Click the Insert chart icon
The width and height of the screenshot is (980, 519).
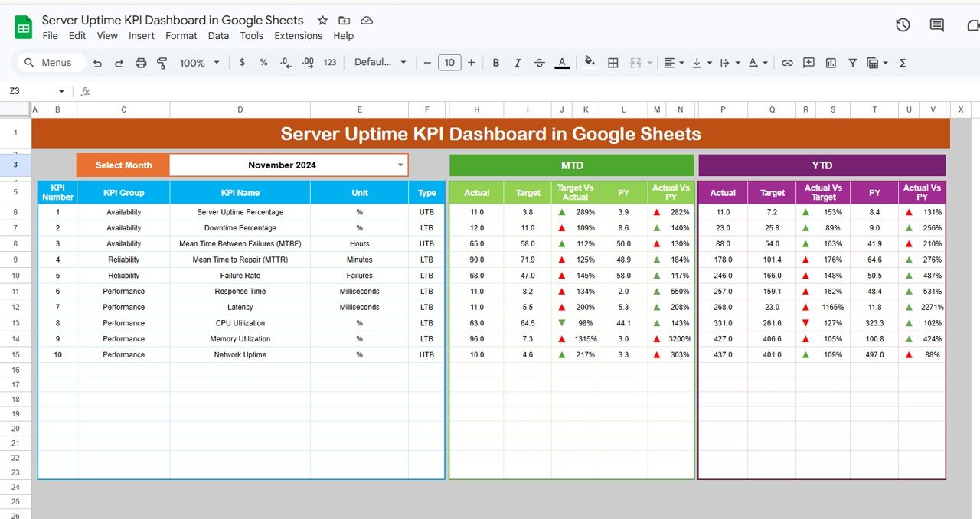point(831,63)
